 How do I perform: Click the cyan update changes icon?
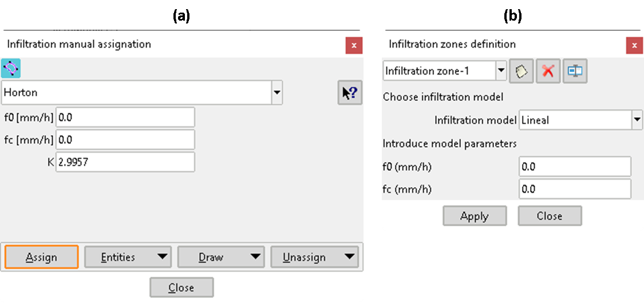point(11,68)
